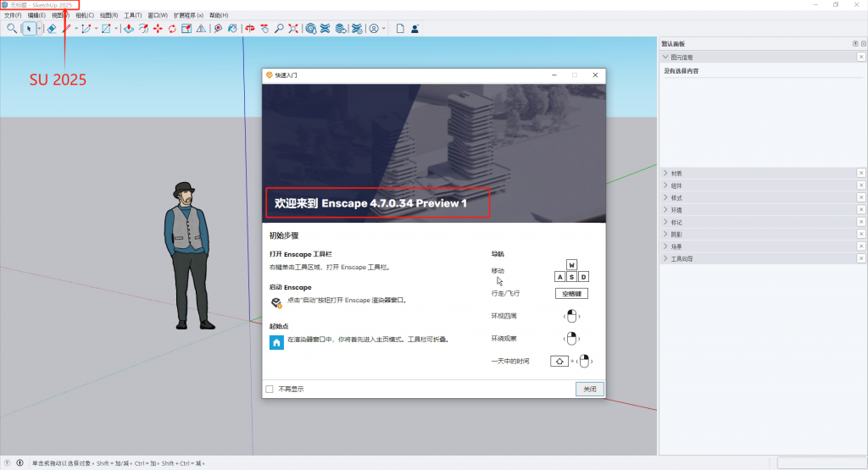Close the 图元信息 panel with its X
The height and width of the screenshot is (470, 868).
click(861, 57)
